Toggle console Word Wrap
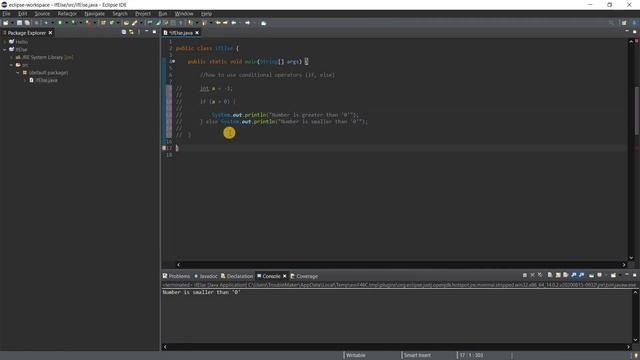 point(565,275)
